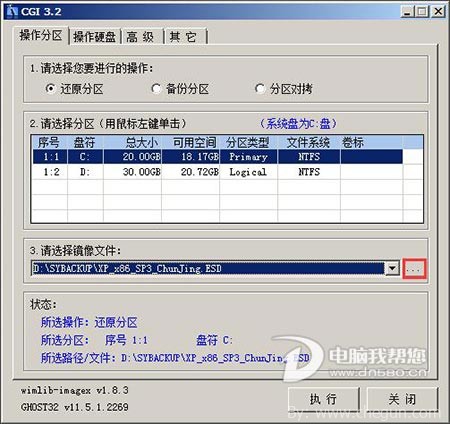This screenshot has width=450, height=424.
Task: Click the Logical partition type cell
Action: click(x=249, y=172)
